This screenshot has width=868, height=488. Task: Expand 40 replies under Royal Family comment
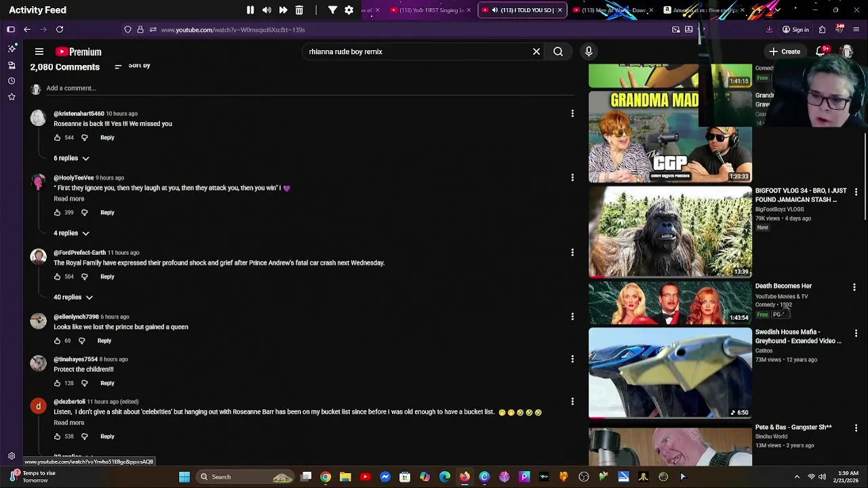pos(73,297)
